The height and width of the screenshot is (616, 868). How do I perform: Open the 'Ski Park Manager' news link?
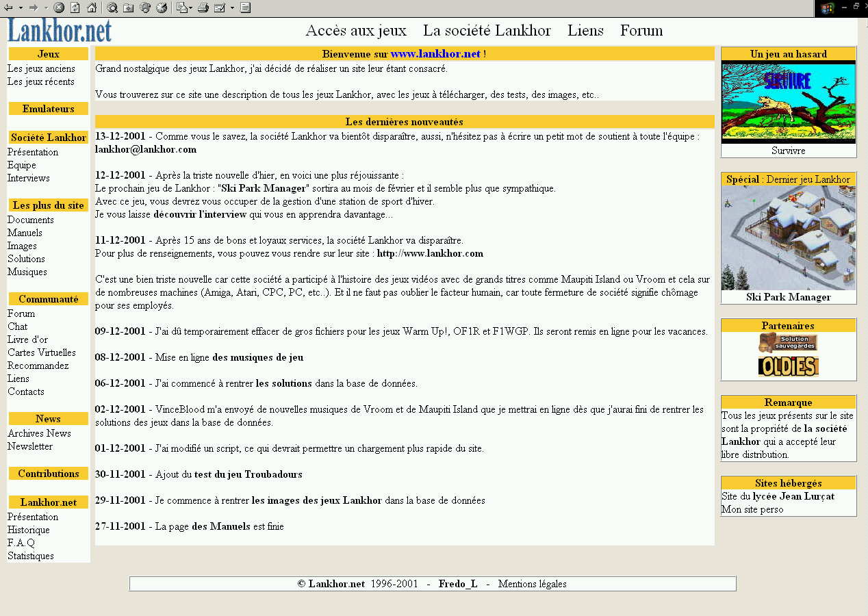pyautogui.click(x=263, y=188)
